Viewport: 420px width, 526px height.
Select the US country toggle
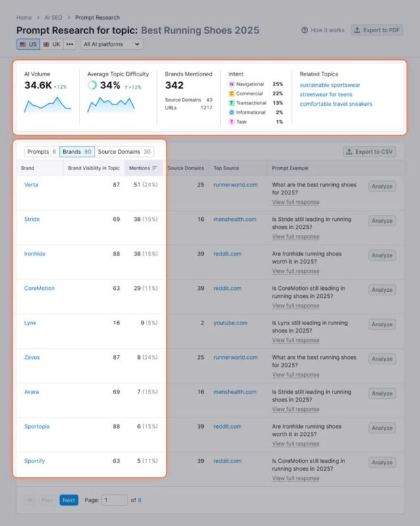point(28,44)
